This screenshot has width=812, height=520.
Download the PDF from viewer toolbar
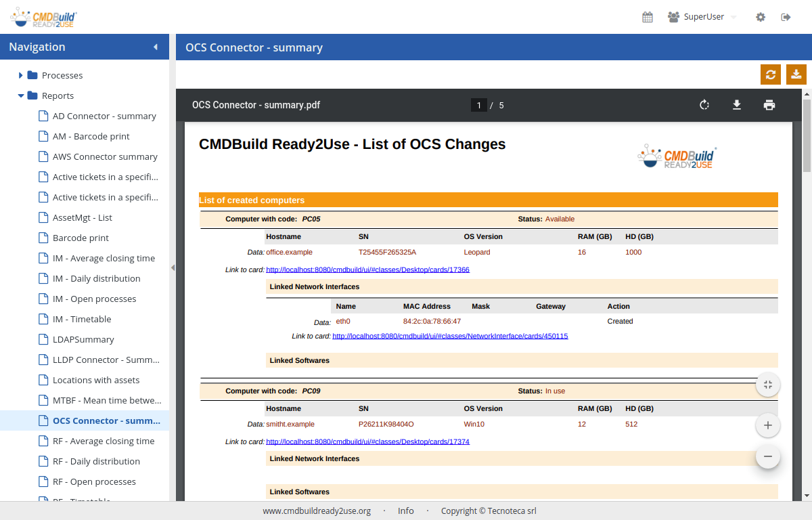pyautogui.click(x=737, y=105)
